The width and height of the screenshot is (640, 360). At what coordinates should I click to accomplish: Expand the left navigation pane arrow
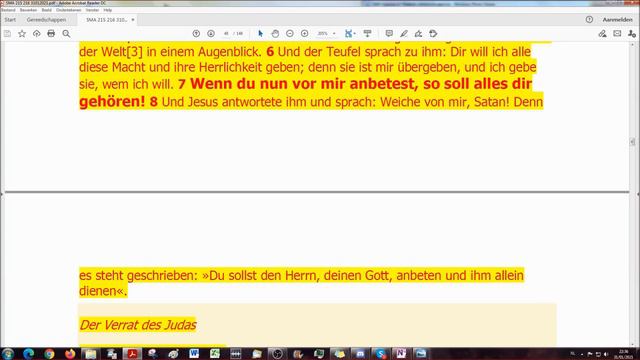click(x=2, y=194)
